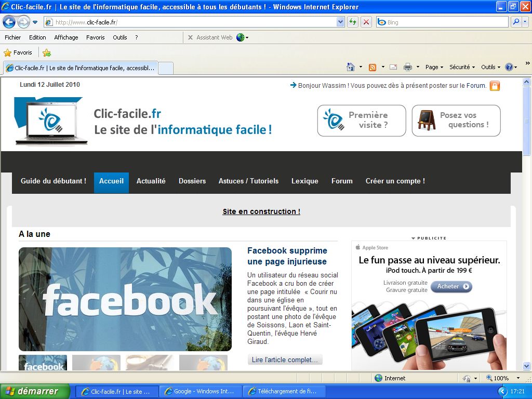The width and height of the screenshot is (532, 399).
Task: Click the command bar overflow chevron
Action: [x=528, y=63]
